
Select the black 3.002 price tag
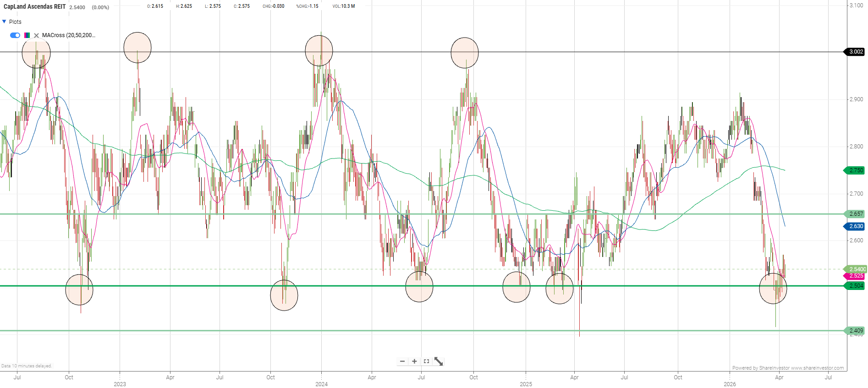tap(855, 52)
